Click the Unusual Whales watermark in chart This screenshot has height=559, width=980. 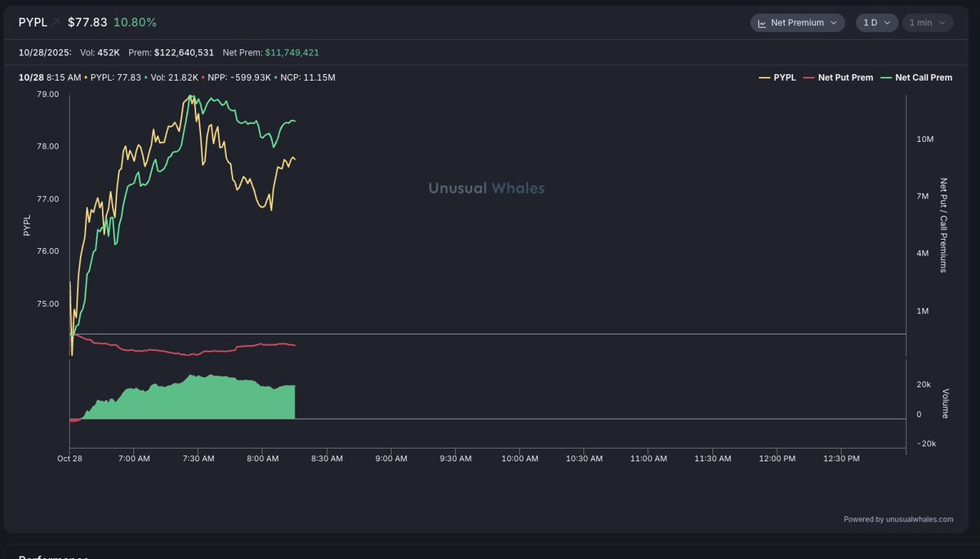(487, 189)
